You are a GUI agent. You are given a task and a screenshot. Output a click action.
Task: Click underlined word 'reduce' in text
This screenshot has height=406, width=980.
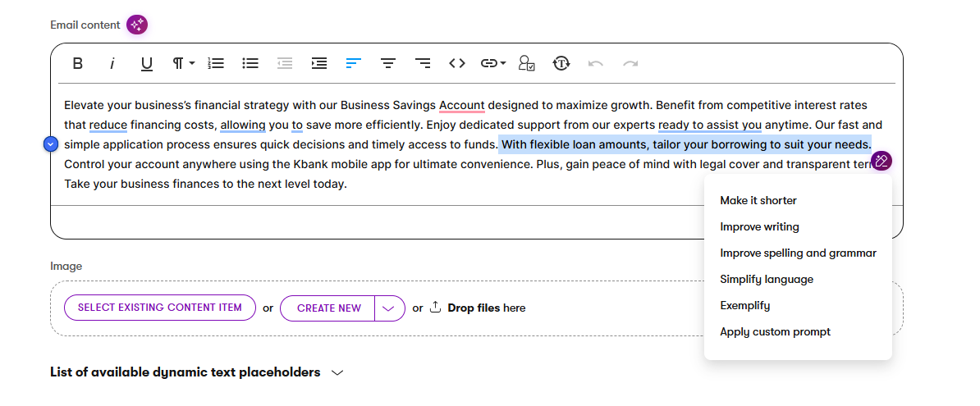pyautogui.click(x=108, y=125)
